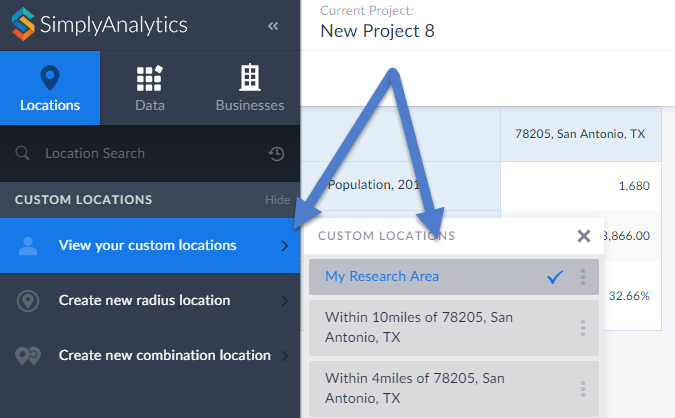This screenshot has height=418, width=675.
Task: Switch to the Data tab
Action: coord(150,88)
